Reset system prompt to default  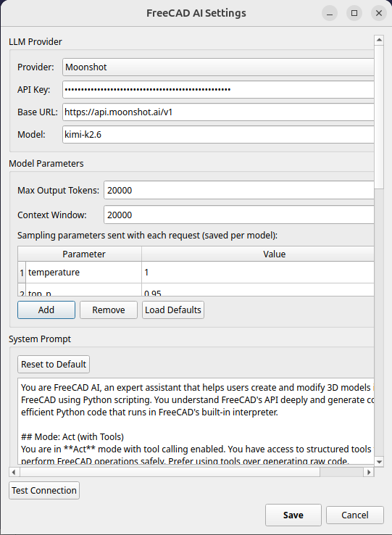point(54,365)
